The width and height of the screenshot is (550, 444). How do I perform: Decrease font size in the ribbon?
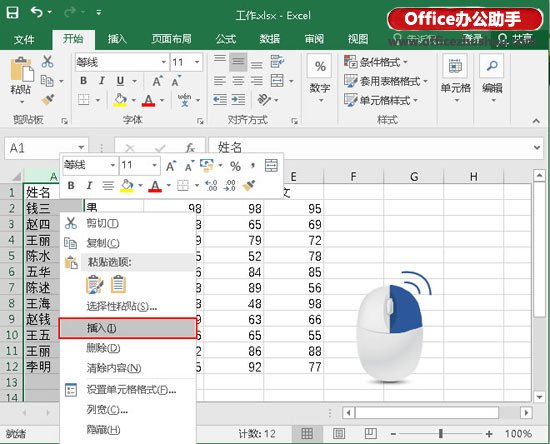pos(176,81)
